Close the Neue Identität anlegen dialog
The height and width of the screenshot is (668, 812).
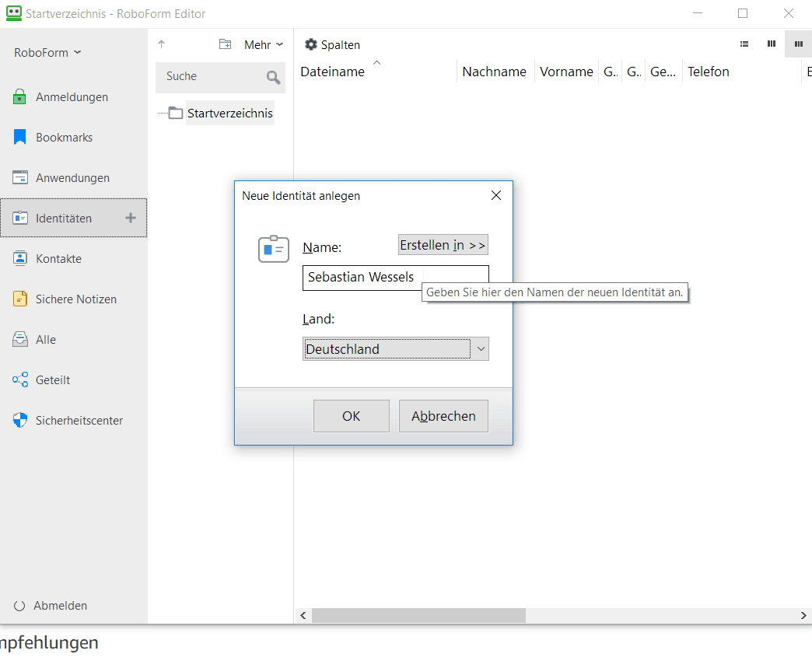pos(496,195)
